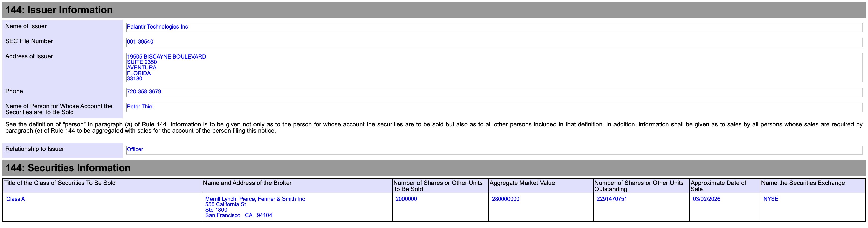Click the Class A table cell
Screen dimensions: 868x228
[16, 199]
